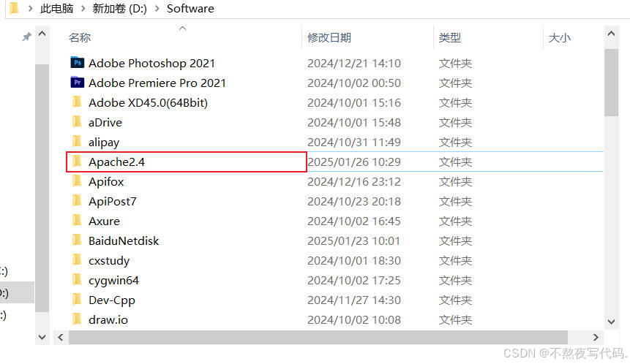
Task: Expand the chevron after 此电脑 in path
Action: pos(83,9)
